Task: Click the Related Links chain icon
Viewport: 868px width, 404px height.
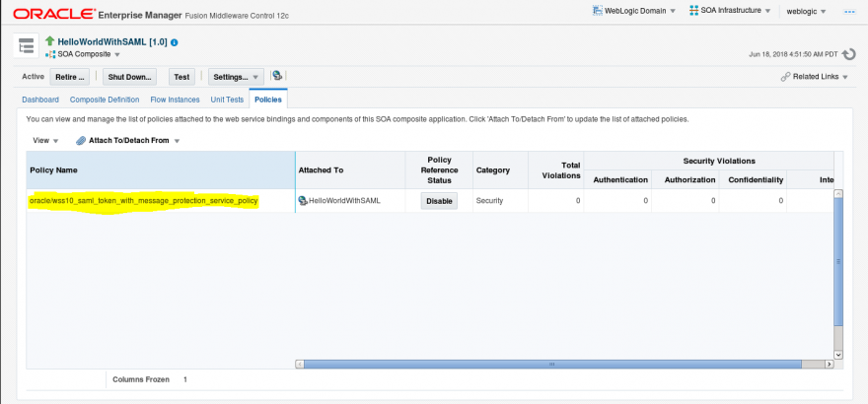Action: 785,77
